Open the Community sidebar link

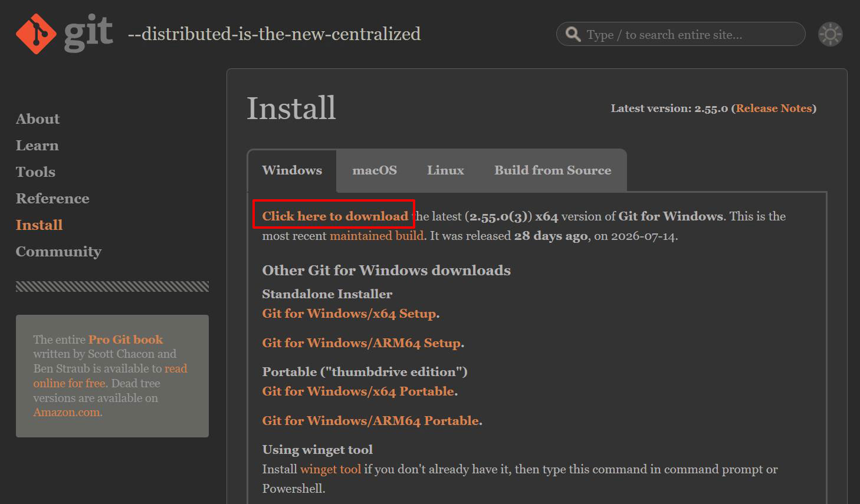pyautogui.click(x=58, y=252)
